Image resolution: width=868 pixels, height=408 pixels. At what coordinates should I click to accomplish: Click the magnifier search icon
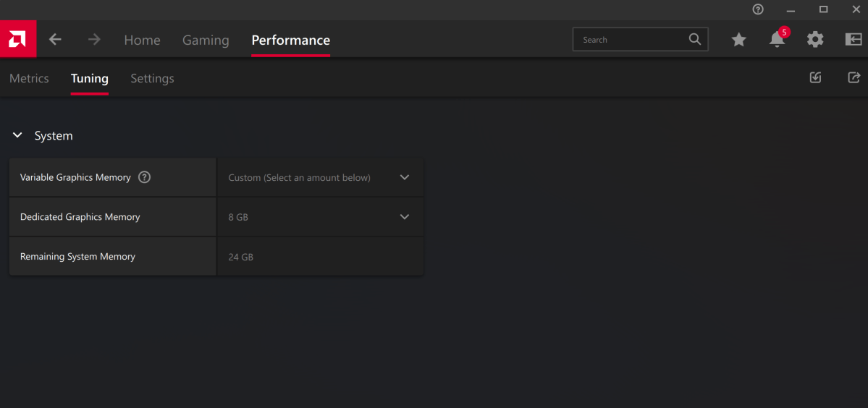[x=694, y=39]
